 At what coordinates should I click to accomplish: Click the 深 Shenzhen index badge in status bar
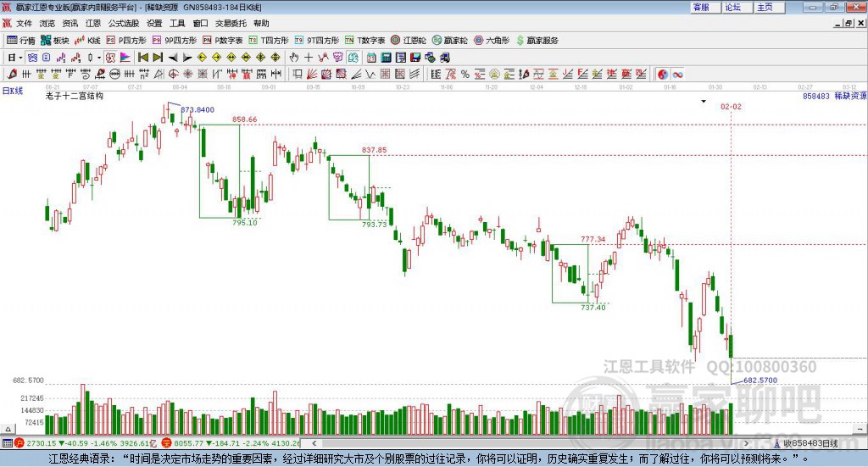167,443
